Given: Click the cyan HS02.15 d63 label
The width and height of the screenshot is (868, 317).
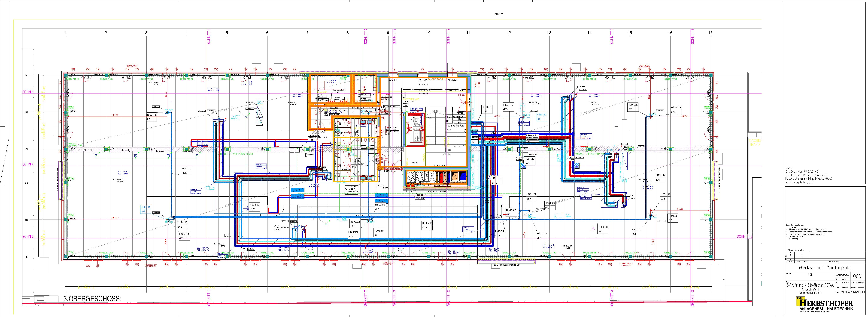Looking at the screenshot, I should (x=146, y=209).
